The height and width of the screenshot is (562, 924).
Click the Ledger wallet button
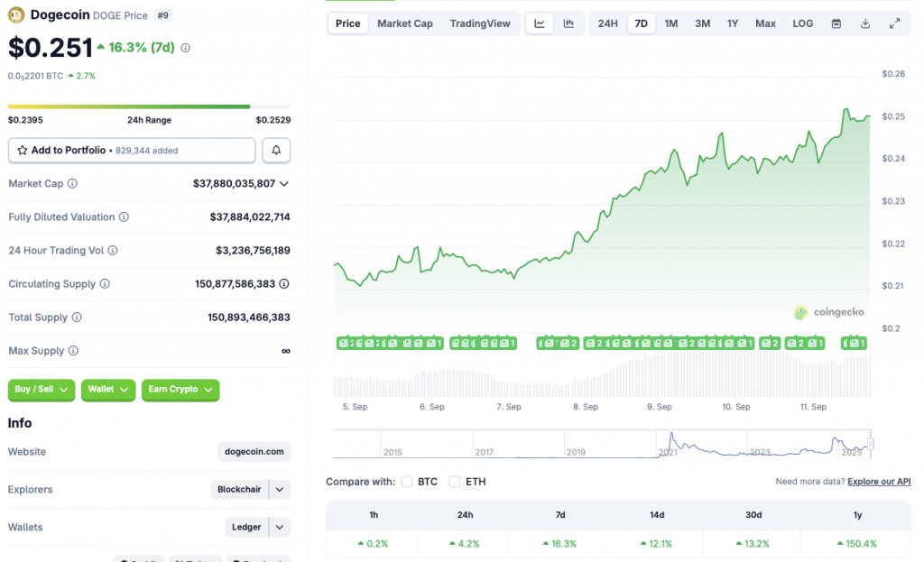click(246, 528)
